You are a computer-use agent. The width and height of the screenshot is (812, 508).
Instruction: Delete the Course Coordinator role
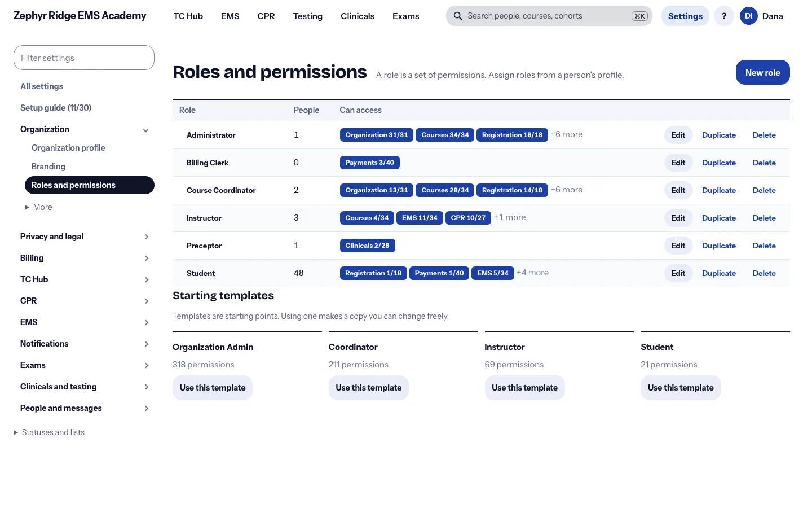coord(764,190)
